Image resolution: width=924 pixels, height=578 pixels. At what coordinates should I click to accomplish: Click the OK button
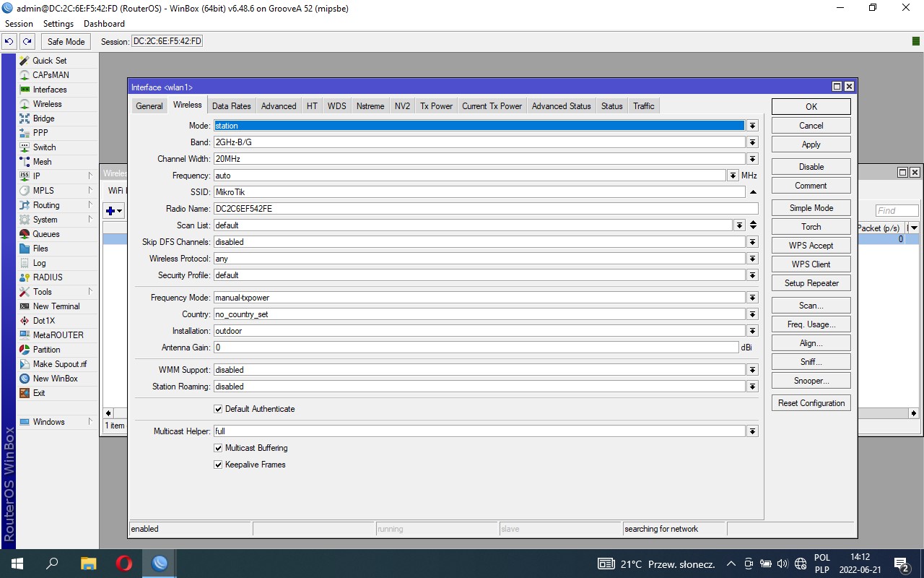811,107
